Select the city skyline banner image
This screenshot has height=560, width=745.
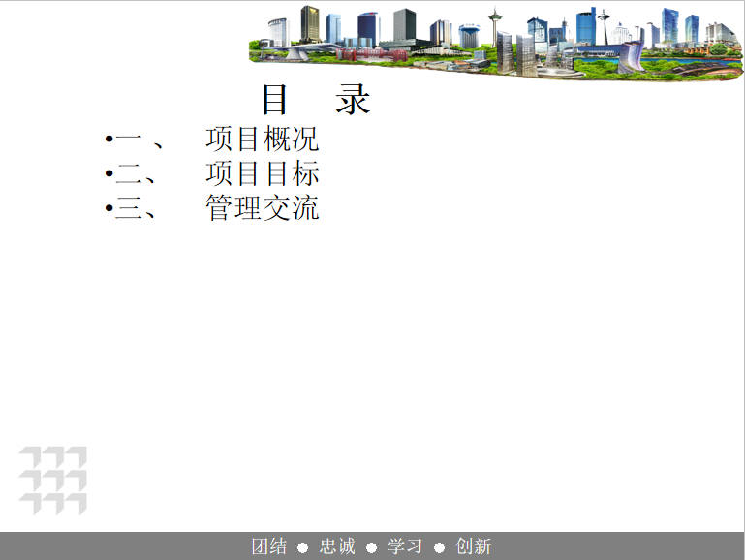point(496,43)
